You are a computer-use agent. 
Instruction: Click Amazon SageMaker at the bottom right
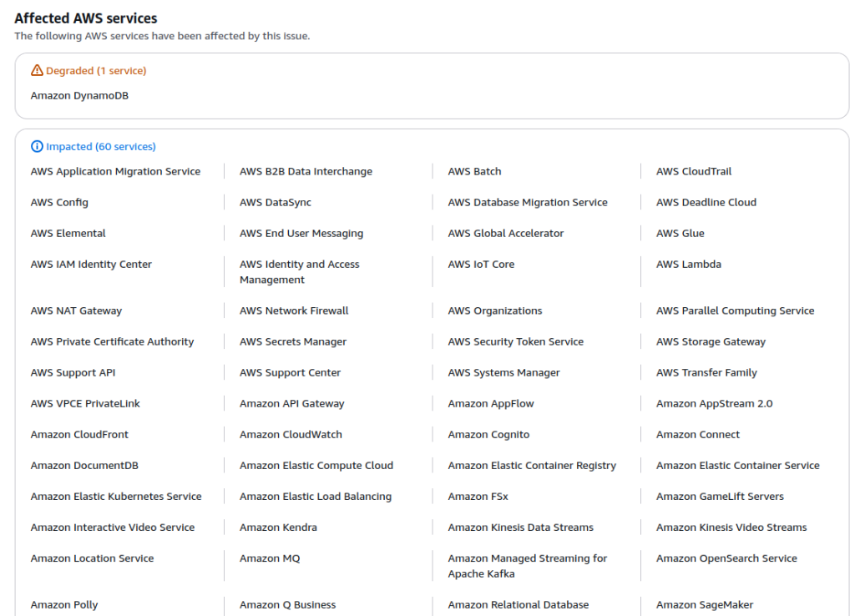(704, 604)
